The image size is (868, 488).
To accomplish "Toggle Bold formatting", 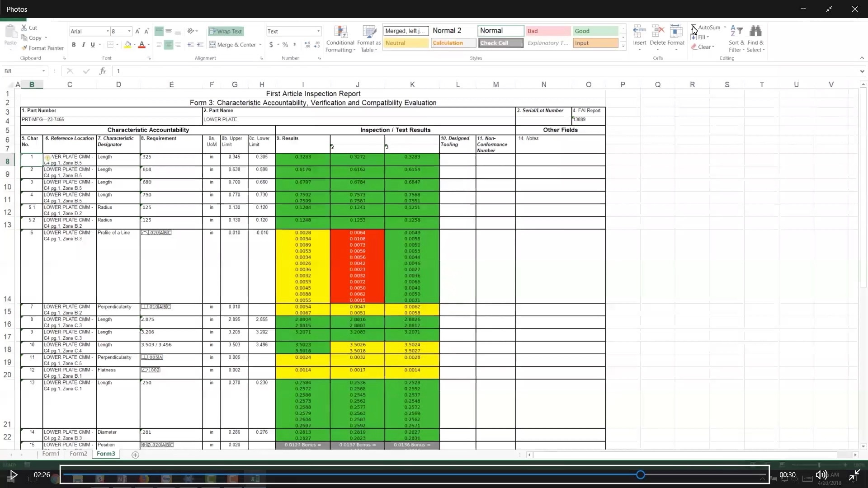I will (x=74, y=45).
